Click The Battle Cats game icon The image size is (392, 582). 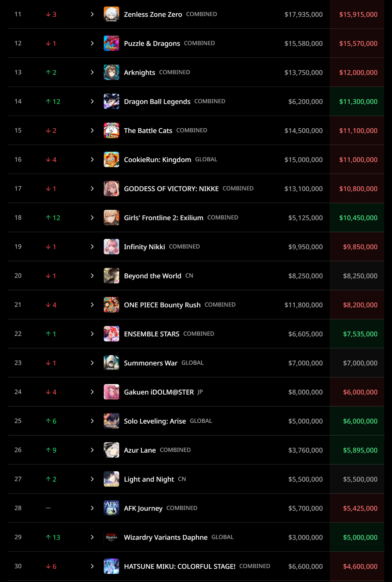[111, 131]
